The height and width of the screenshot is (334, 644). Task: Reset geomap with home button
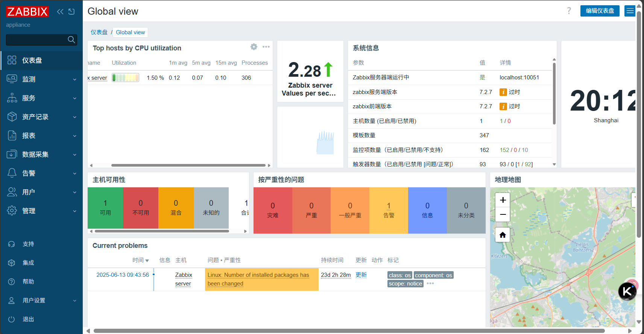point(503,235)
